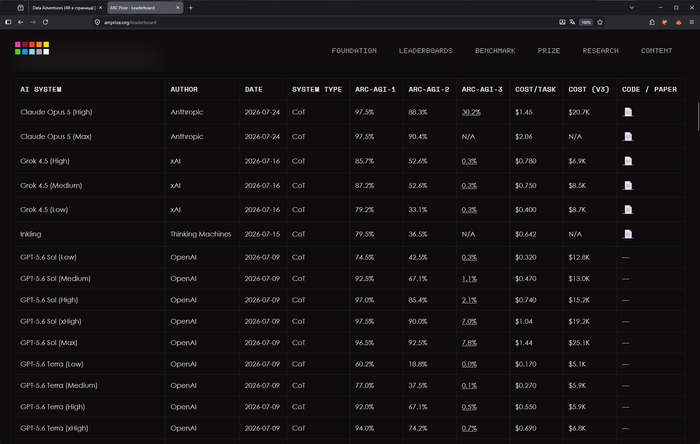Open the 0.3% ARC-AGI-3 link for GPT-5.6 Sol (Low)
This screenshot has width=700, height=444.
coord(469,257)
